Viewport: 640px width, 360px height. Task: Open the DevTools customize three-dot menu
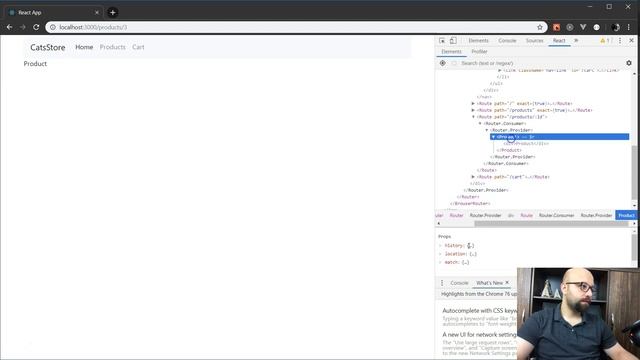[620, 40]
